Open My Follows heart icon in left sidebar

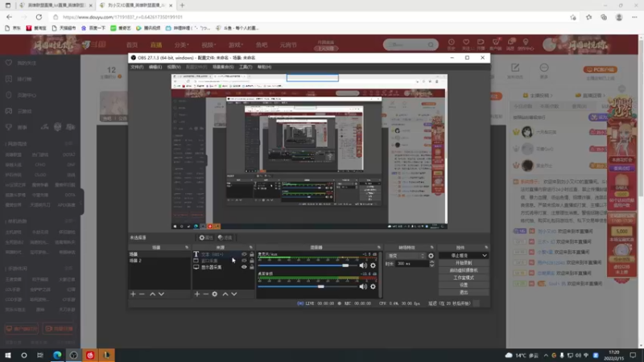(x=9, y=64)
